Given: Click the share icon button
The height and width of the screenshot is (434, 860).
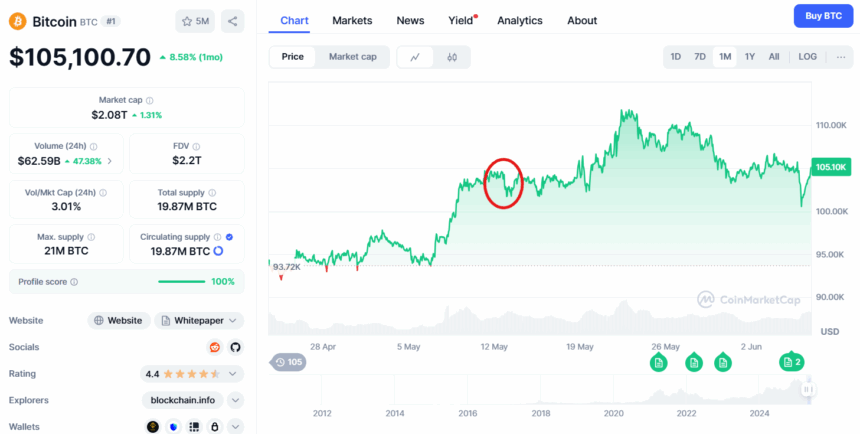Looking at the screenshot, I should (231, 21).
